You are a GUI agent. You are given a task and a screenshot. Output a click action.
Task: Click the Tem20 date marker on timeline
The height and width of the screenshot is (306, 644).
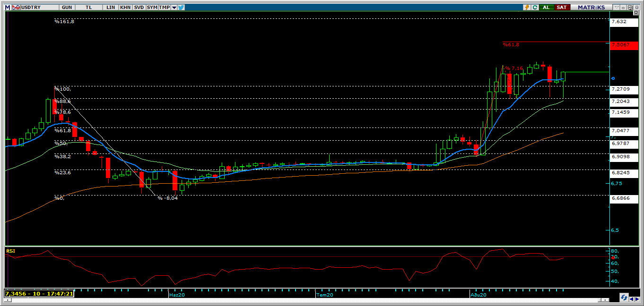click(x=325, y=295)
